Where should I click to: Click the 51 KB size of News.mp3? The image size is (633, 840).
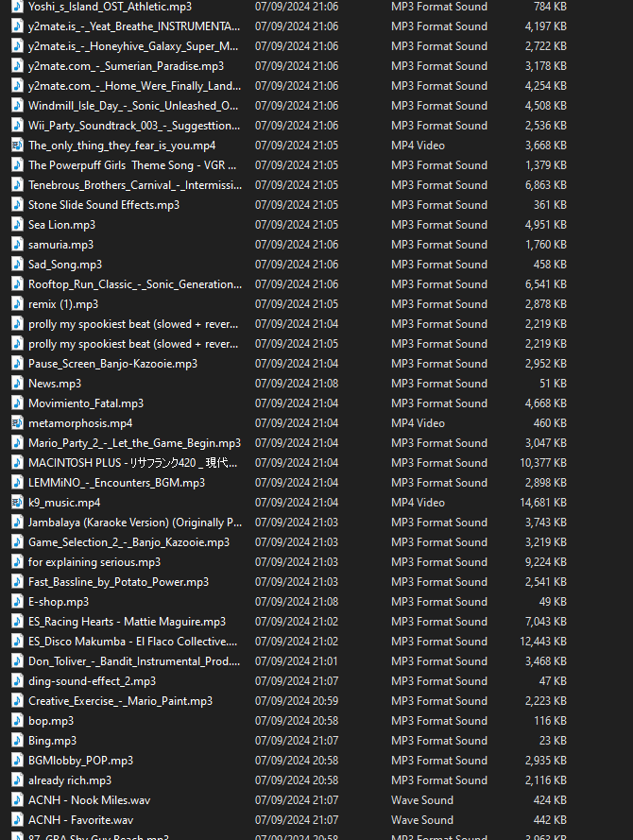(553, 383)
